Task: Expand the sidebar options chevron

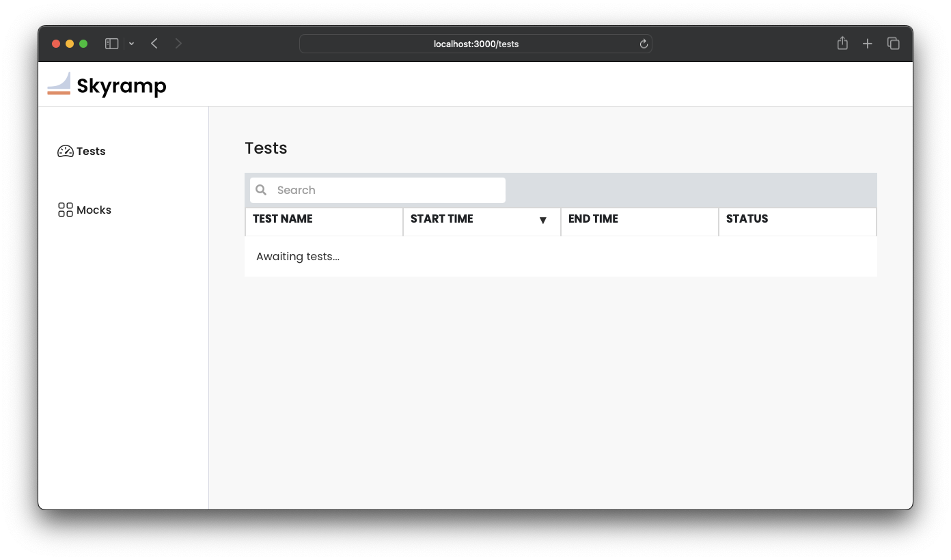Action: click(x=131, y=44)
